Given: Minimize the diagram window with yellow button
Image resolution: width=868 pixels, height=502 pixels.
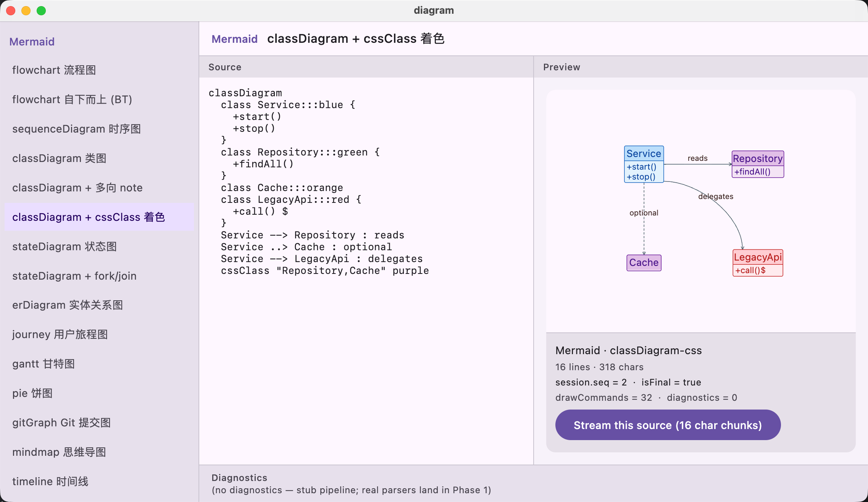Looking at the screenshot, I should [26, 11].
